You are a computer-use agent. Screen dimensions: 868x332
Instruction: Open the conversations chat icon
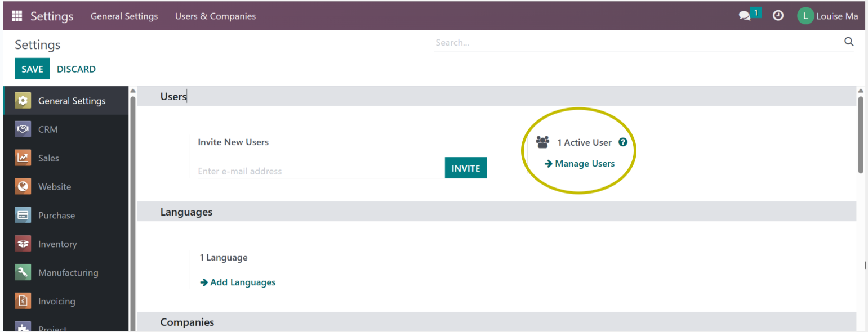coord(745,16)
